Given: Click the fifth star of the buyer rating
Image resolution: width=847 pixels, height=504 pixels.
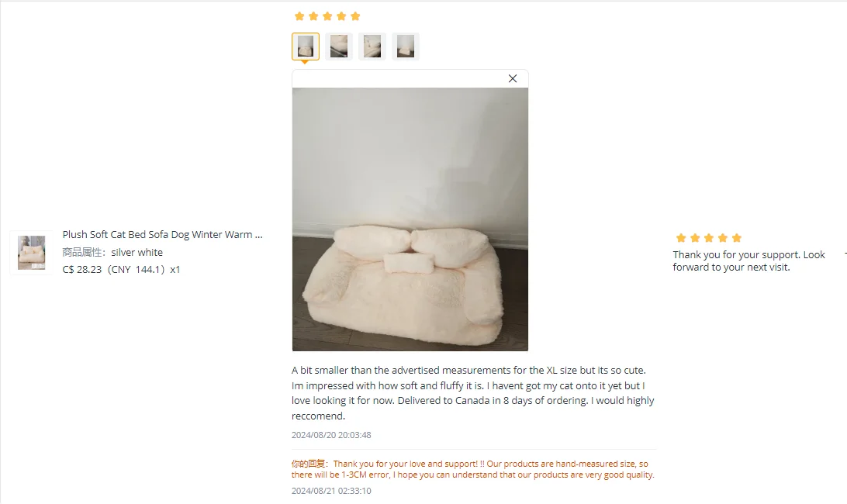Looking at the screenshot, I should pyautogui.click(x=355, y=16).
